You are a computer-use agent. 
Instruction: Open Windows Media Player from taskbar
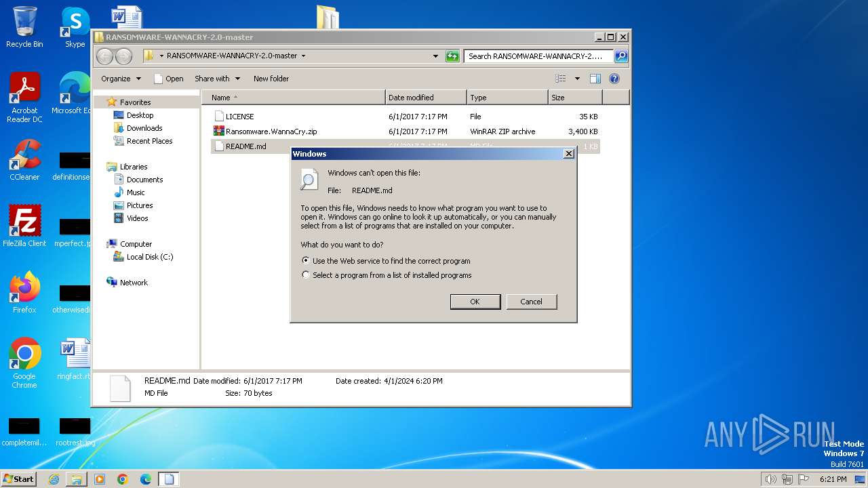(x=100, y=479)
